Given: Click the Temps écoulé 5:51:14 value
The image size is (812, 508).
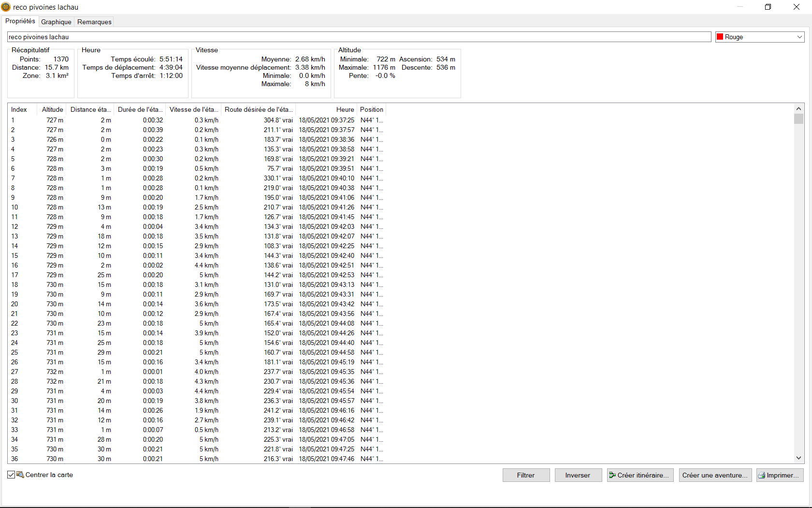Looking at the screenshot, I should [x=171, y=59].
